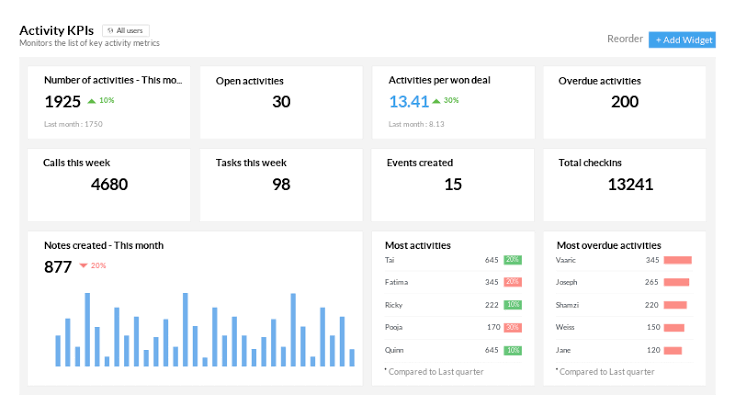Click Tai's green 20% badge

tap(512, 260)
